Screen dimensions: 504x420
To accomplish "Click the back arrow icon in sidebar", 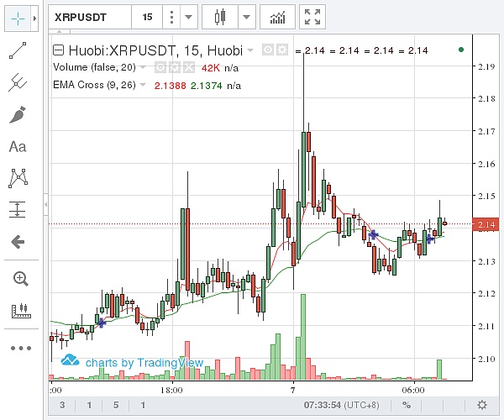I will (x=18, y=242).
